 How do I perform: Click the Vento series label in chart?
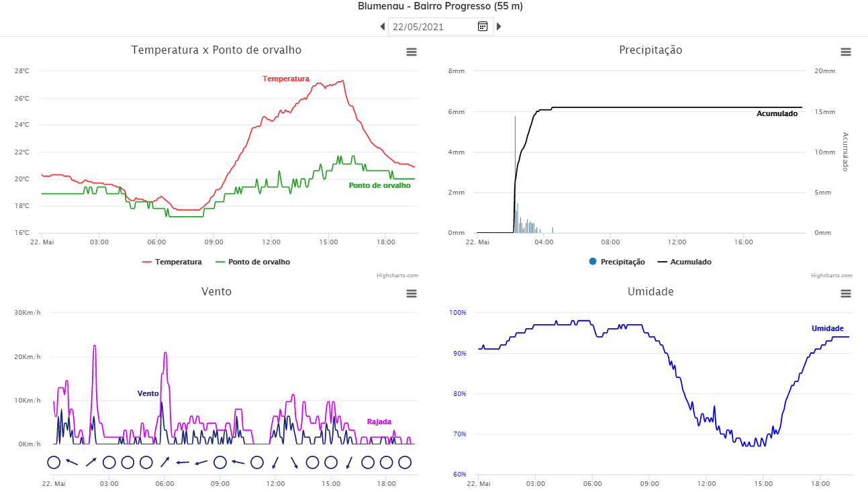(148, 393)
